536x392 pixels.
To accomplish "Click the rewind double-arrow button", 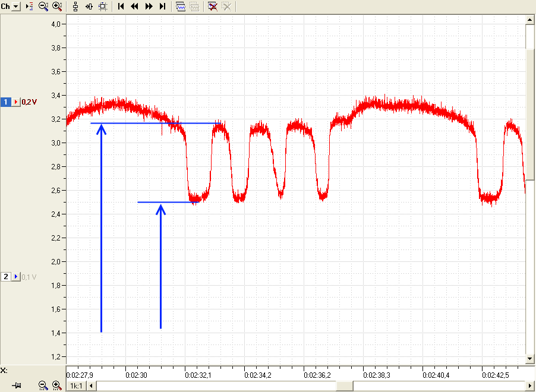I will (x=135, y=6).
